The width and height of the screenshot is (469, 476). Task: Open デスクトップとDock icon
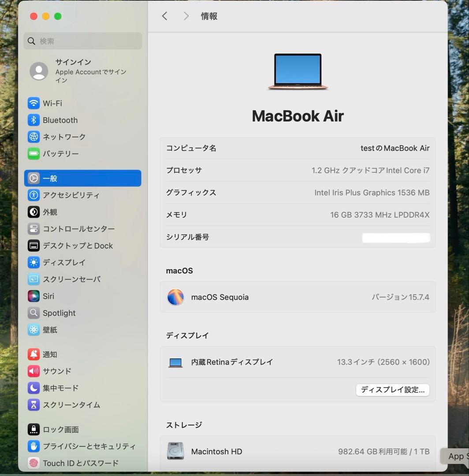click(x=33, y=245)
